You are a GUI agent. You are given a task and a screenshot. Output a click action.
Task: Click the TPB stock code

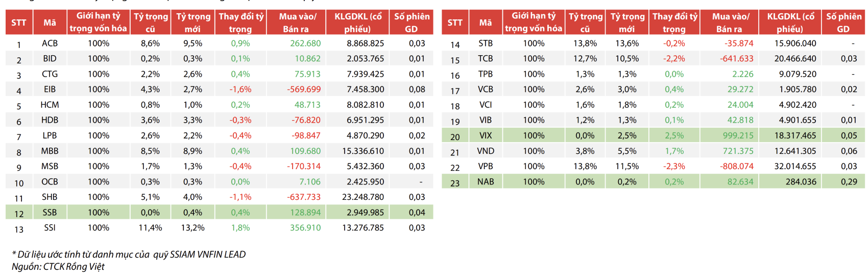[486, 74]
